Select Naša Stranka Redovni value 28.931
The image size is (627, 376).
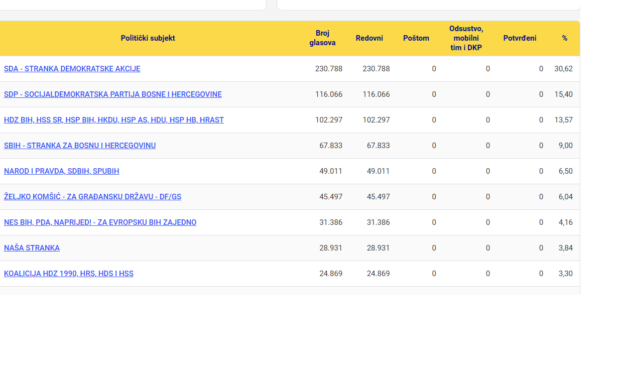click(378, 248)
